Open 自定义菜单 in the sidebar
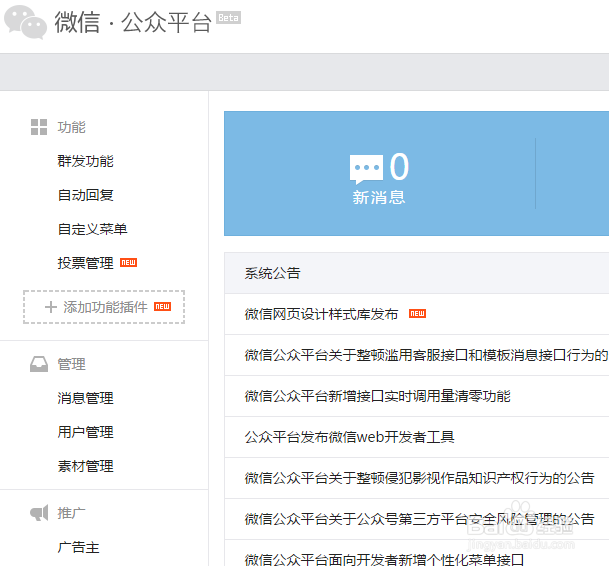This screenshot has height=566, width=609. pos(92,229)
